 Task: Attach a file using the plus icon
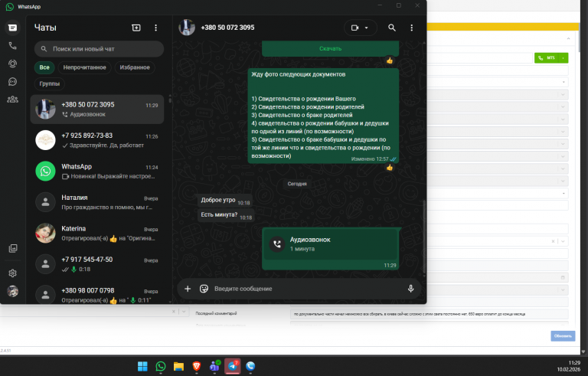click(188, 289)
